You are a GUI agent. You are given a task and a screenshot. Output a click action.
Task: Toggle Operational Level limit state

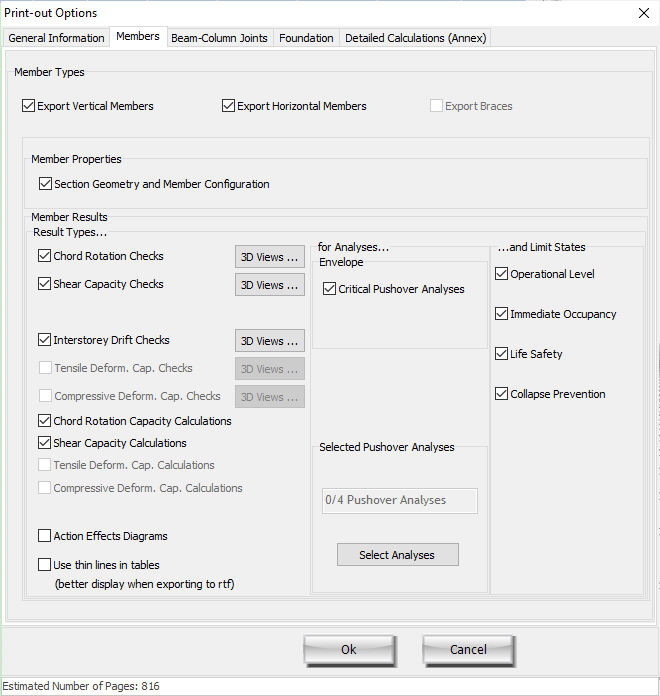502,274
